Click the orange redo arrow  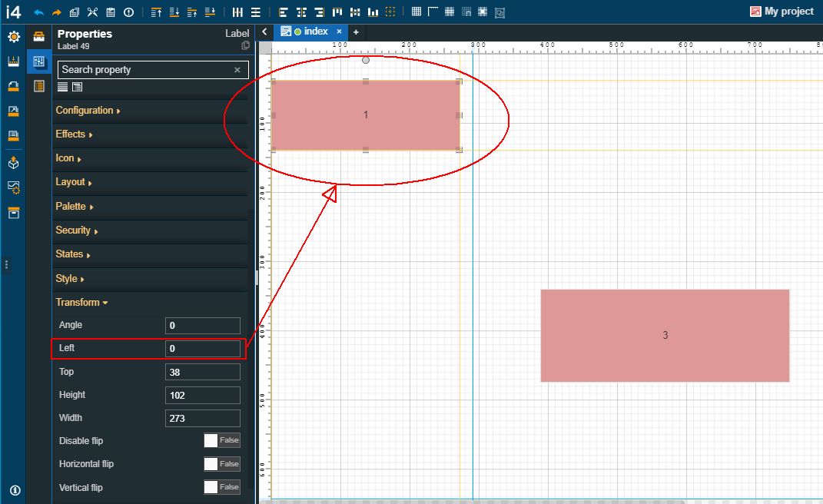click(x=57, y=12)
